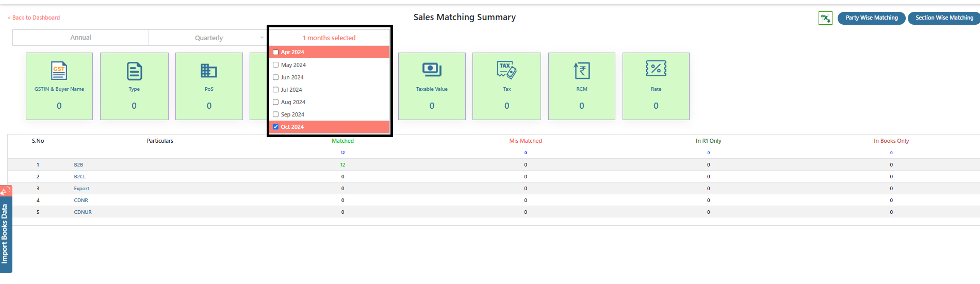Click the GSTIN & Buyer Name document icon

pos(59,71)
